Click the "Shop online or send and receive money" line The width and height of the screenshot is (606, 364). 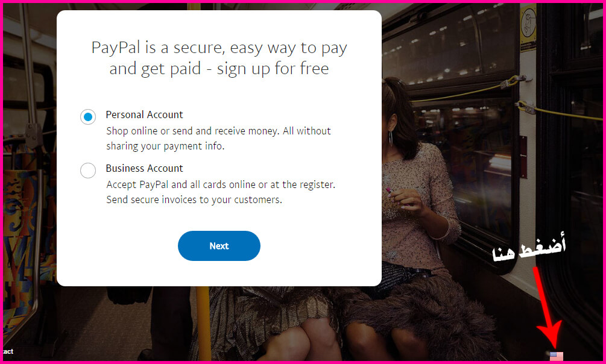(218, 131)
